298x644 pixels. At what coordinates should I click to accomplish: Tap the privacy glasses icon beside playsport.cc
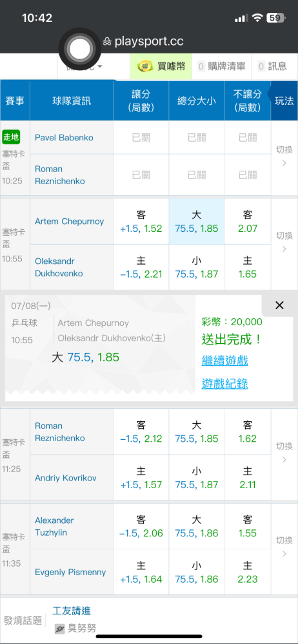(x=107, y=41)
